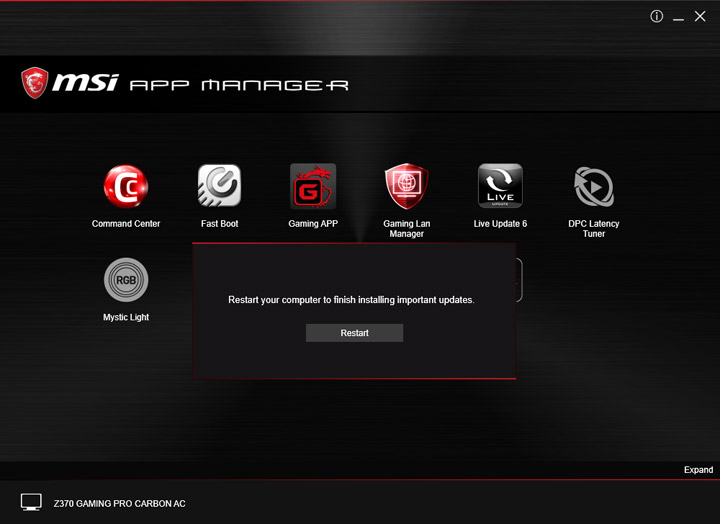Screen dimensions: 720x524
Task: Click the Restart button in the dialog
Action: tap(354, 333)
